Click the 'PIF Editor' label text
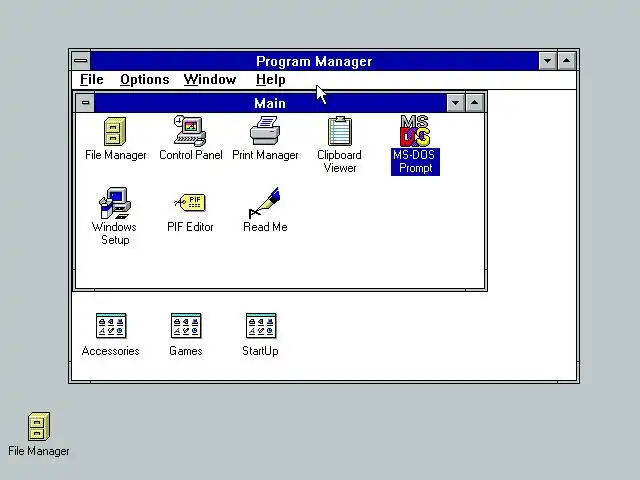 190,227
